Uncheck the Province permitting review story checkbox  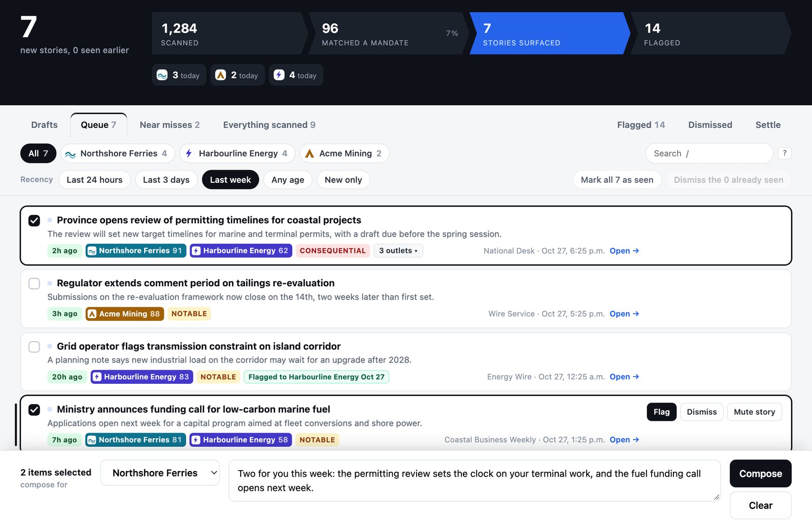[34, 220]
